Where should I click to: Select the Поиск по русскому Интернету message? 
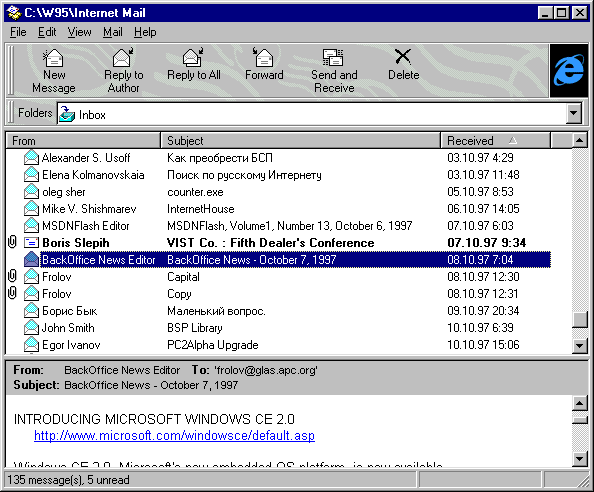[278, 175]
